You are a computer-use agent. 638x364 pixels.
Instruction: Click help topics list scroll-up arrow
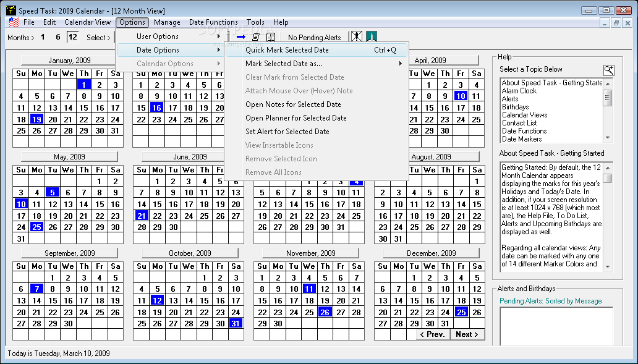pyautogui.click(x=608, y=83)
